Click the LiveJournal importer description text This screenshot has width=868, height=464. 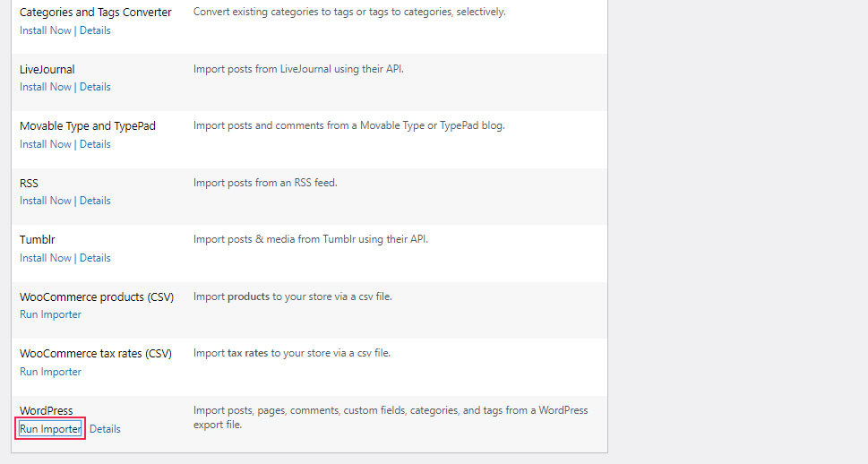click(298, 69)
